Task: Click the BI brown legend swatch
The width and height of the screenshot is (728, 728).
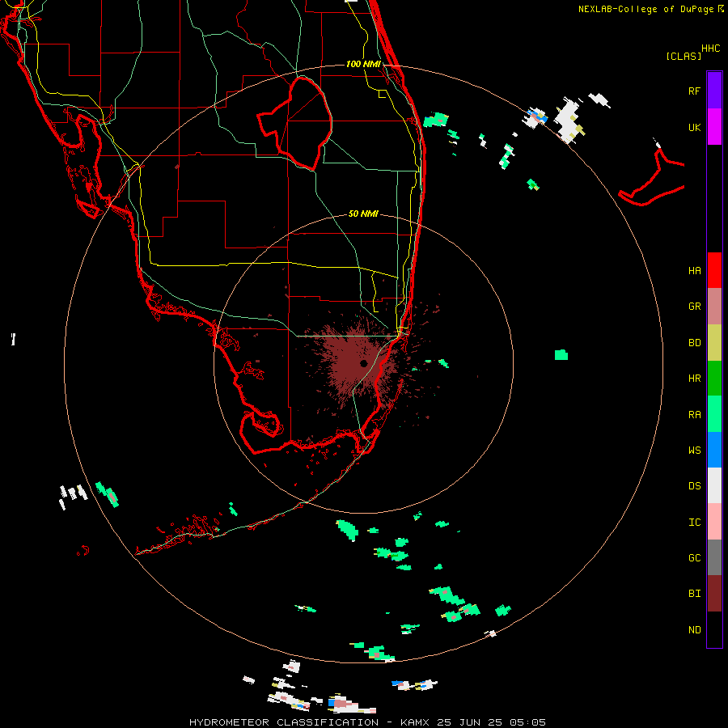Action: point(714,594)
